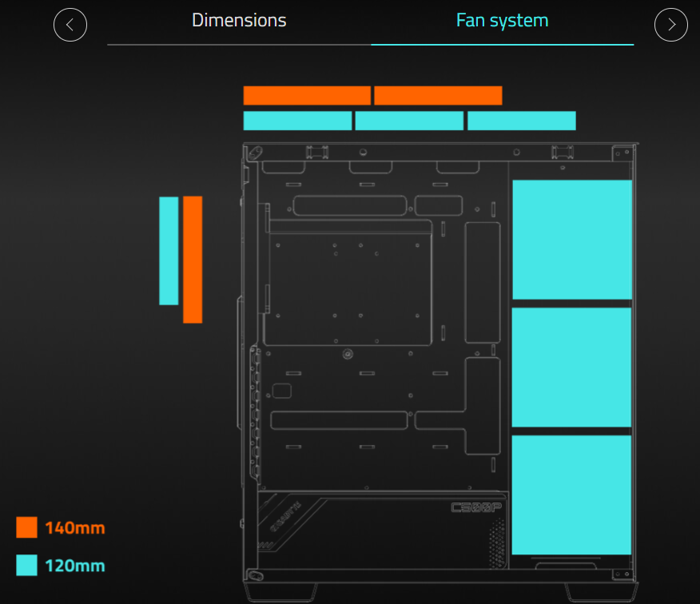Click the right cyan top fan bar
700x604 pixels.
pyautogui.click(x=521, y=121)
